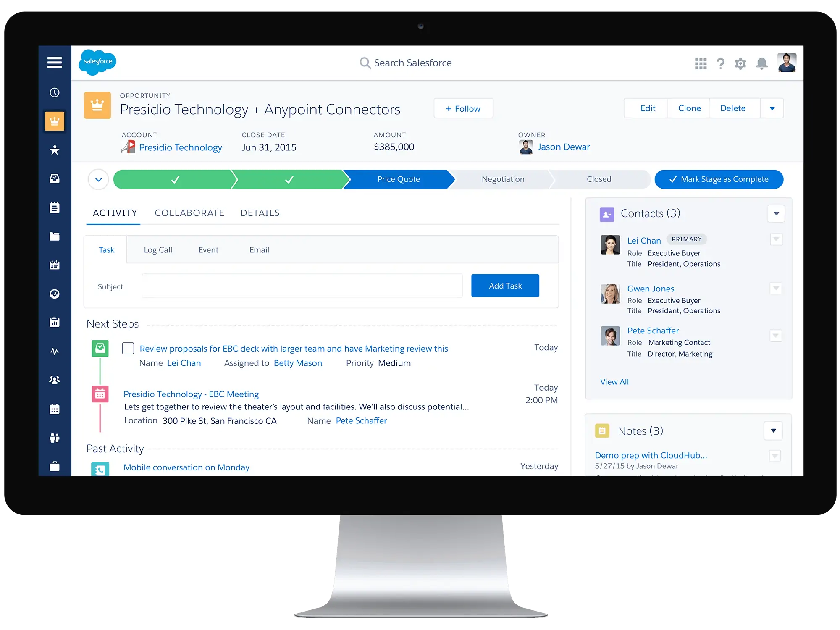Click the opportunity amount field value
Image resolution: width=840 pixels, height=630 pixels.
pyautogui.click(x=395, y=147)
